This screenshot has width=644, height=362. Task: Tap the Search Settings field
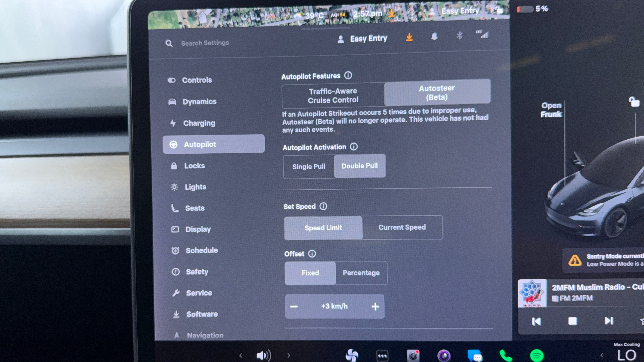click(x=205, y=43)
